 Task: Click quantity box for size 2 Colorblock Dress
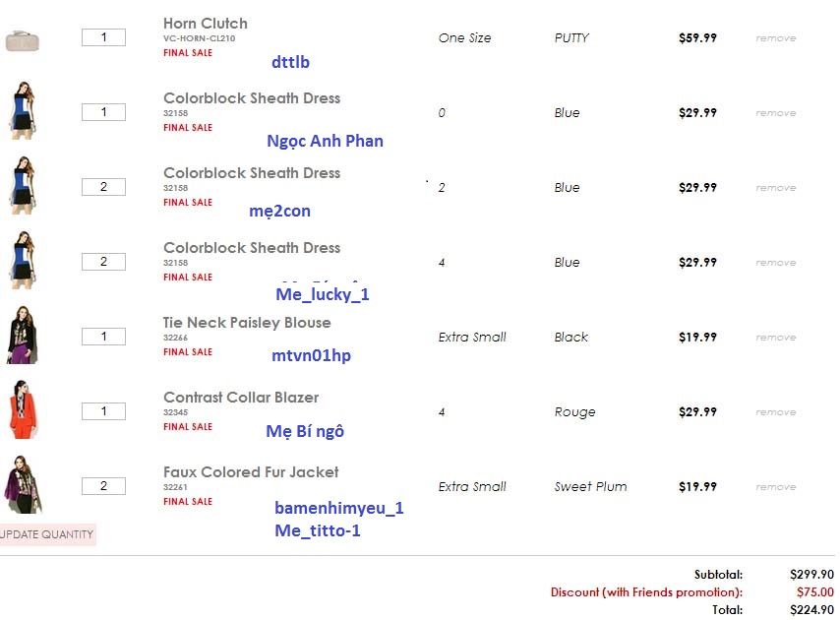pos(103,187)
